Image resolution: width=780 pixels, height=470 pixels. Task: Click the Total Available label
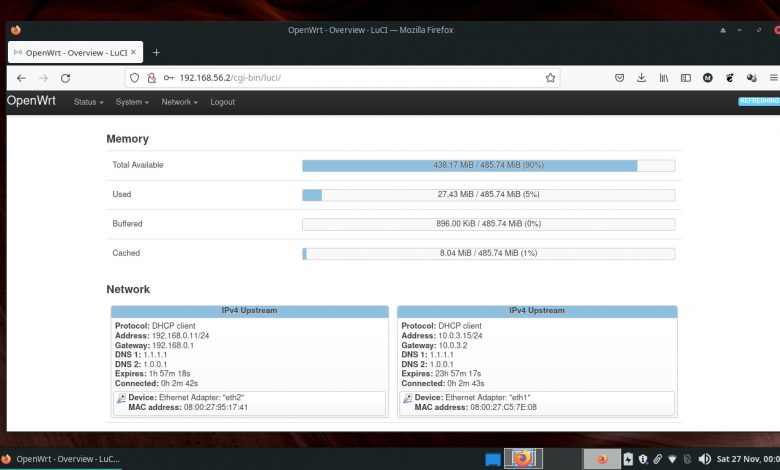click(138, 165)
